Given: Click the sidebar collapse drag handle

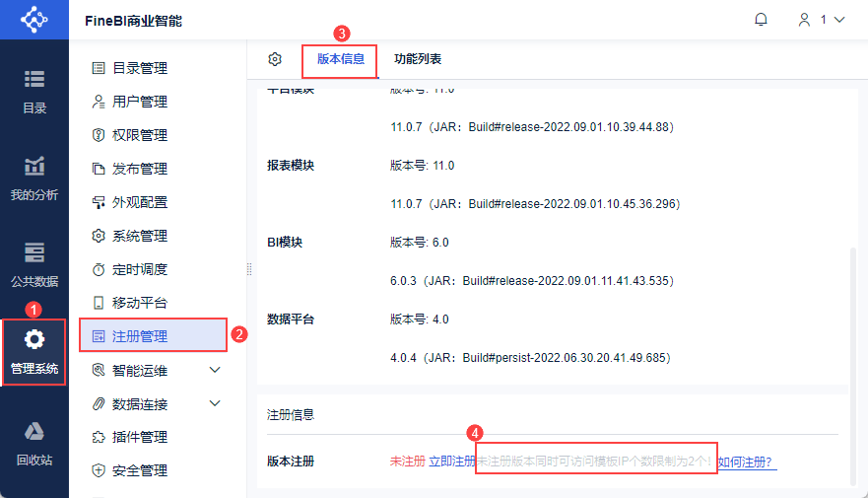Looking at the screenshot, I should click(x=249, y=269).
